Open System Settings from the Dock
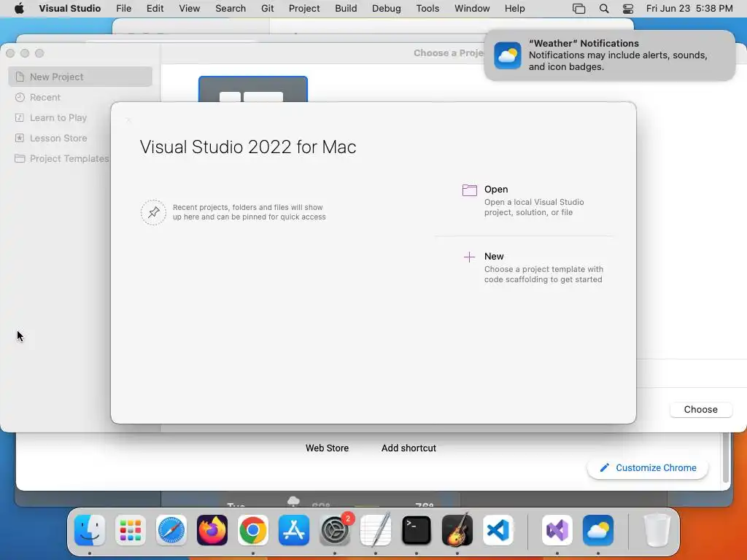747x560 pixels. coord(335,530)
